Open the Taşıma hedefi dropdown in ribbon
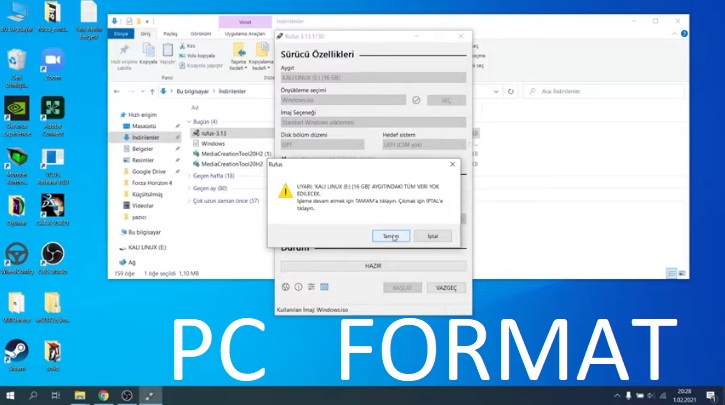Viewport: 725px width, 405px height. (238, 56)
